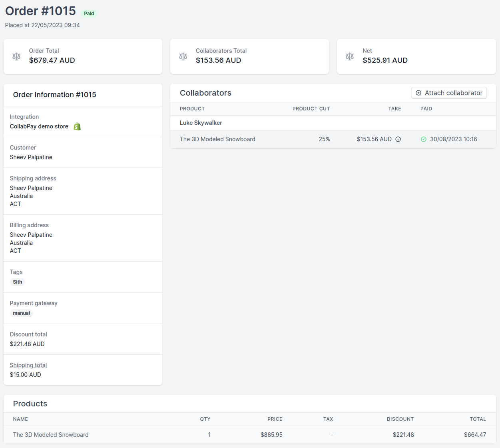Click the $153.56 AUD take amount

374,139
